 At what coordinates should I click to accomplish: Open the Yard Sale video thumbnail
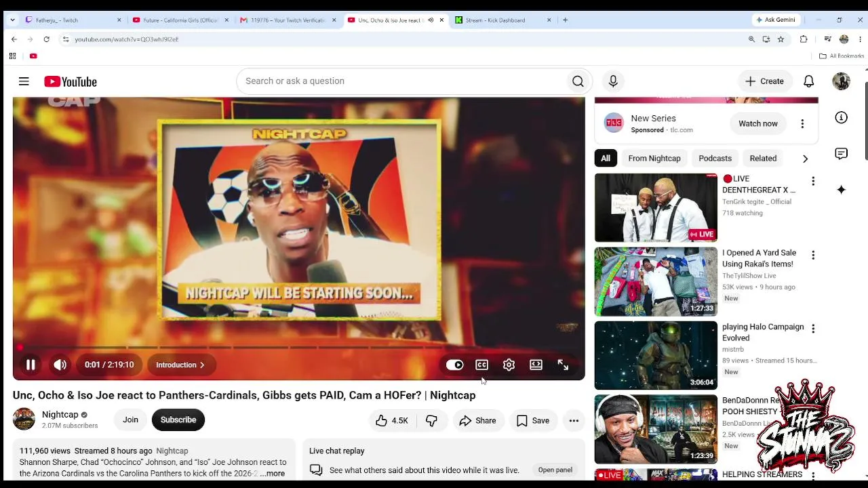coord(656,281)
